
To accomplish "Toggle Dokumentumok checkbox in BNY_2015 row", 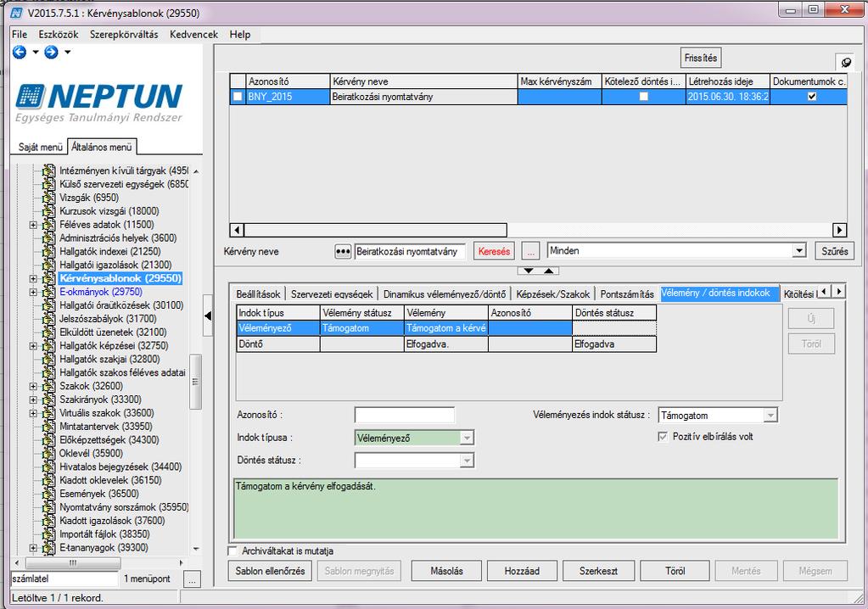I will 811,96.
